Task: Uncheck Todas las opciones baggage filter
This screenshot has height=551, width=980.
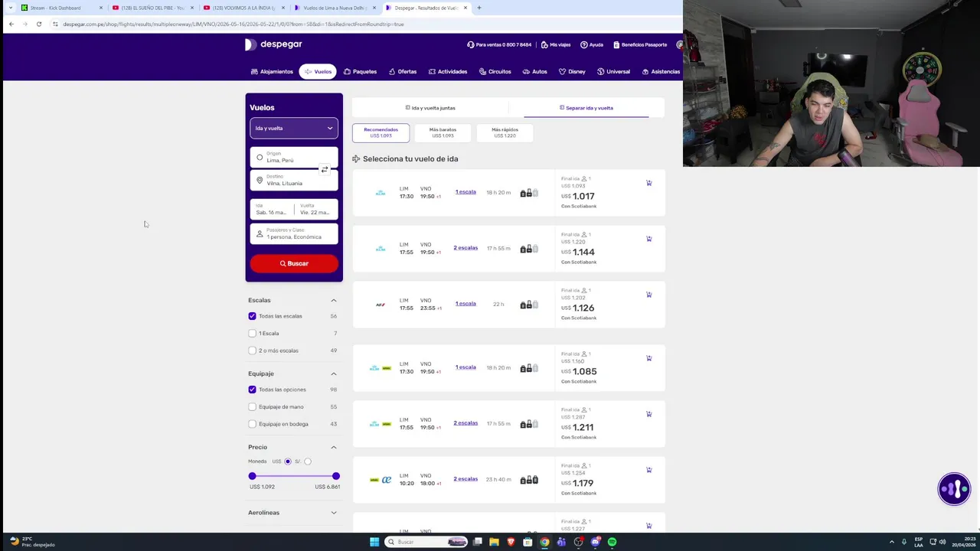Action: [252, 390]
